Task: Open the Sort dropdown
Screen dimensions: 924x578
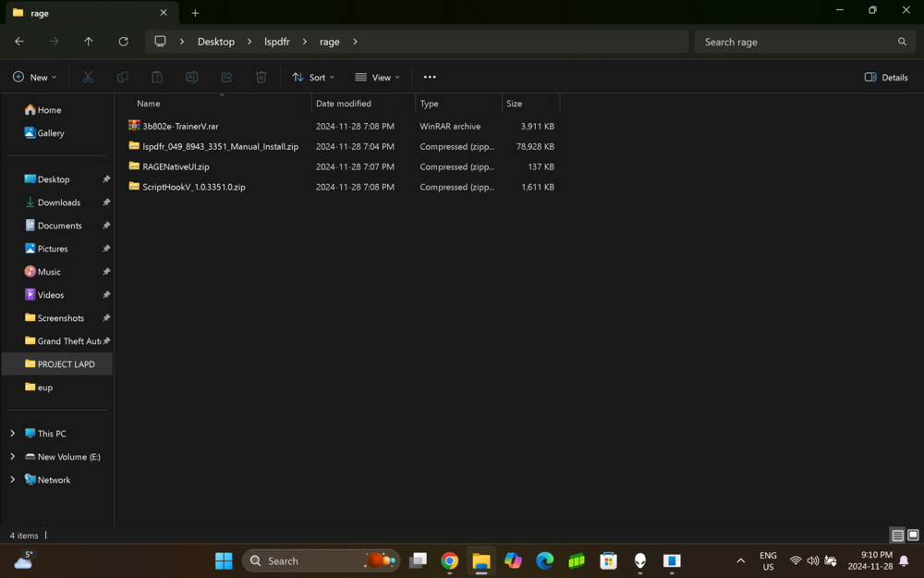Action: pyautogui.click(x=312, y=77)
